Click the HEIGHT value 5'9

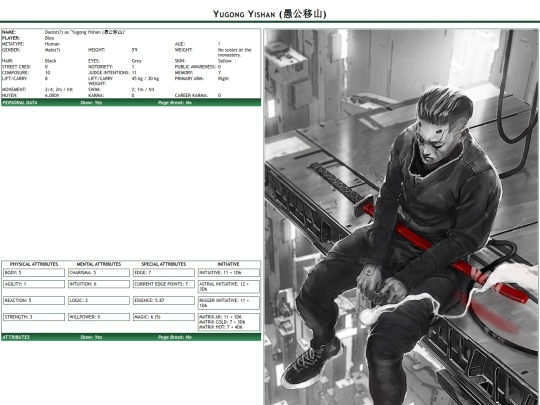click(x=134, y=50)
